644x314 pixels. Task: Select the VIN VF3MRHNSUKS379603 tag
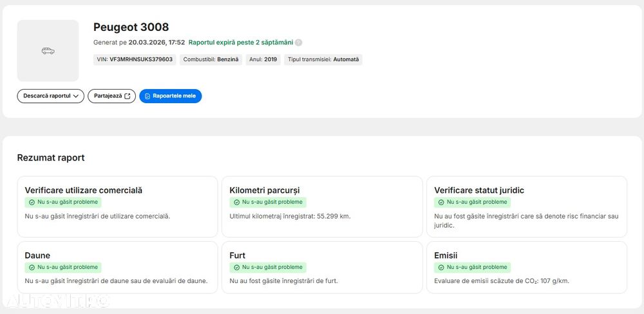(135, 59)
